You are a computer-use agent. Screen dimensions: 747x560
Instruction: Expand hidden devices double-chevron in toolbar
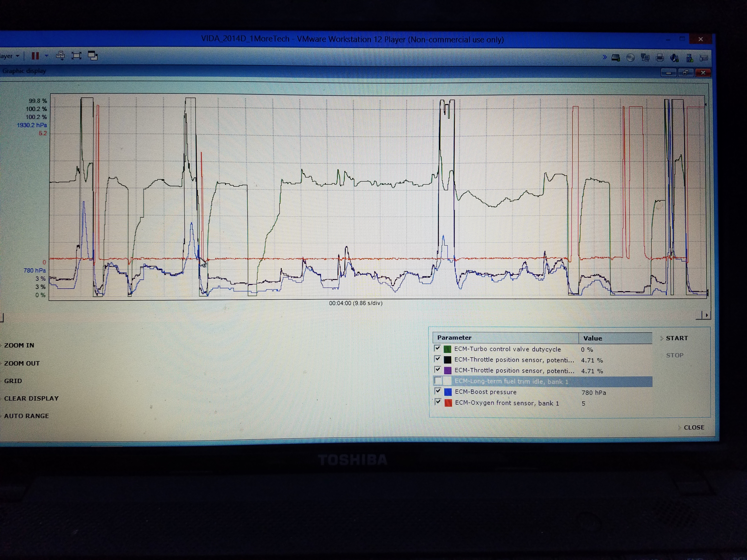(x=605, y=57)
